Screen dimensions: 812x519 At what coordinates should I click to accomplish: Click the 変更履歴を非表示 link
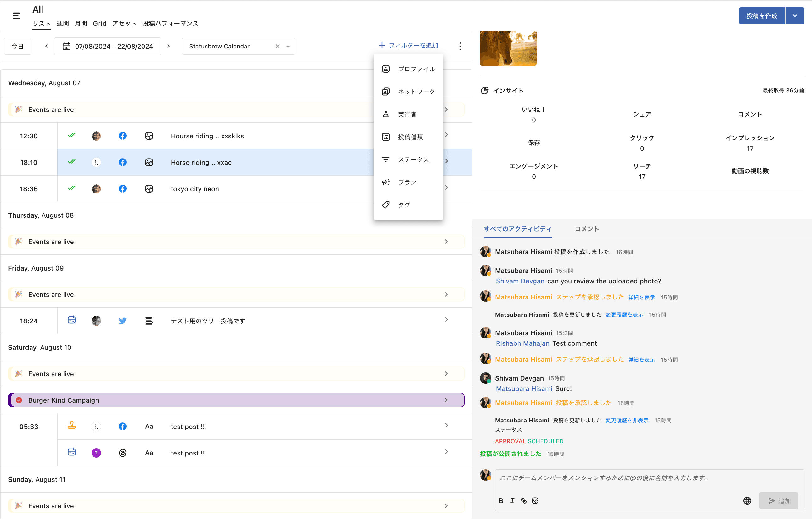(x=627, y=420)
